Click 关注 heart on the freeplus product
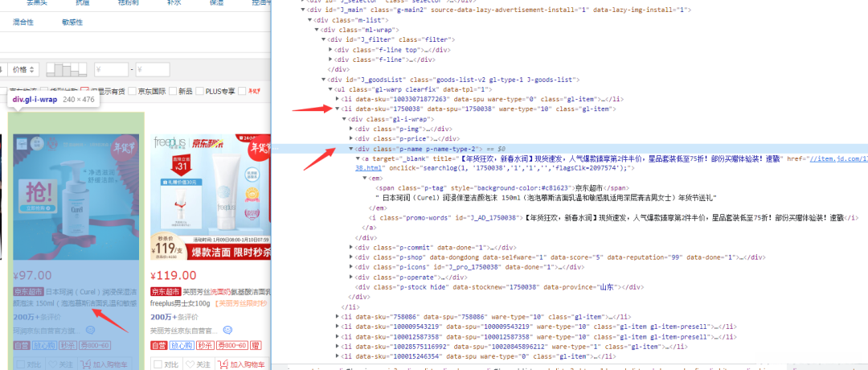 (x=198, y=365)
